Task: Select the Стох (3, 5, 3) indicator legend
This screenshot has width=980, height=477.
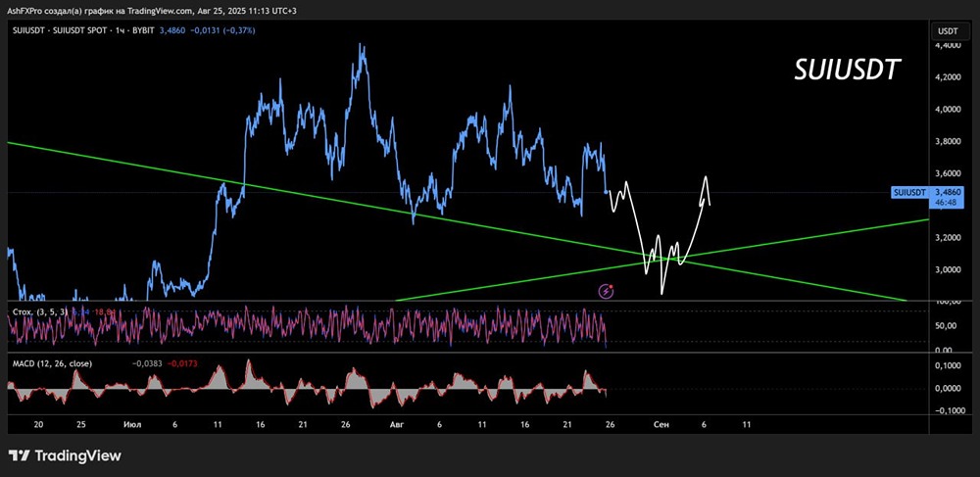Action: [x=40, y=310]
